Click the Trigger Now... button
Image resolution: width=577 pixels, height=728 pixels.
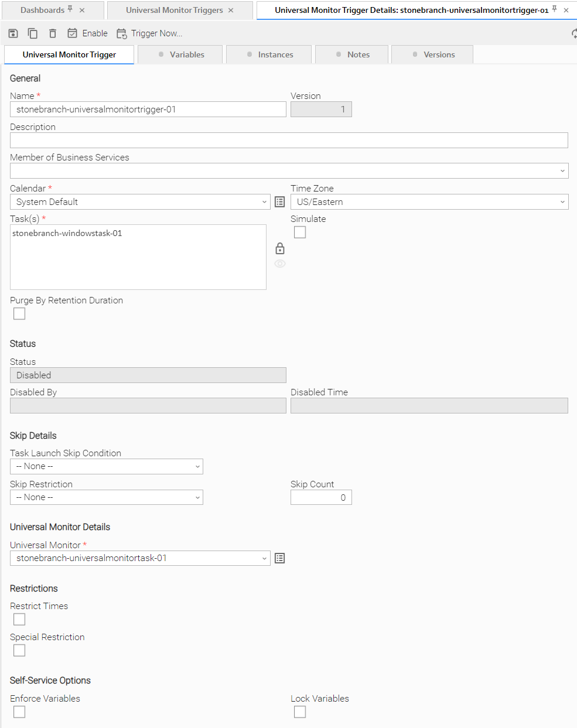(x=149, y=33)
